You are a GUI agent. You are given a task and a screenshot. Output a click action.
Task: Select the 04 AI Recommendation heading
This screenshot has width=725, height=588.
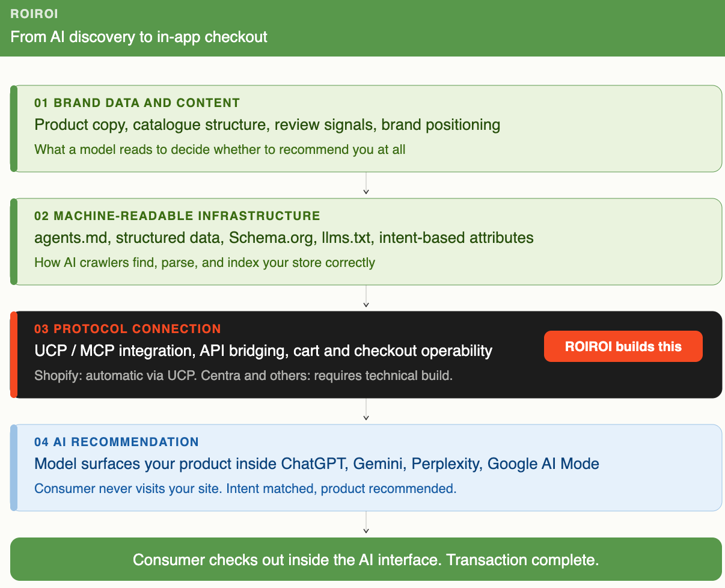(117, 442)
